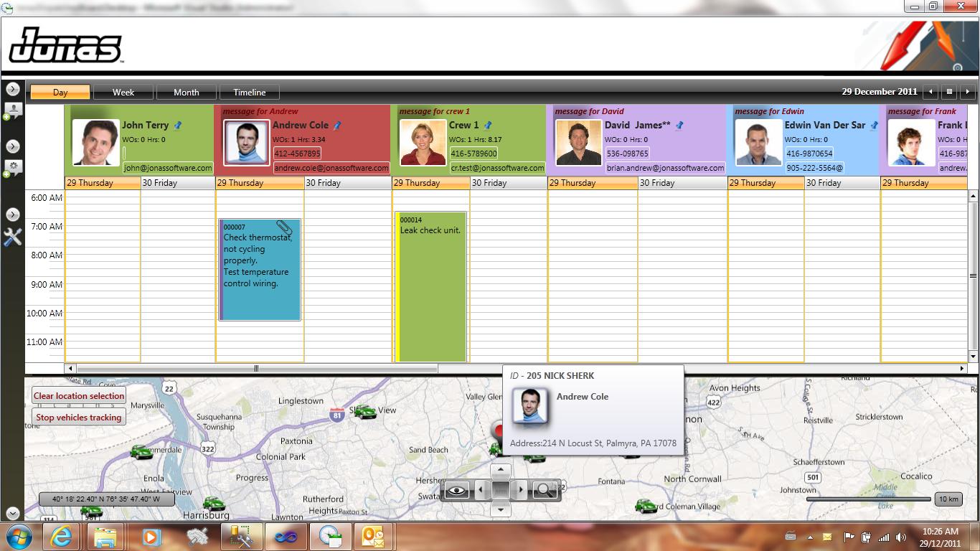Click the Windows Start orb
The height and width of the screenshot is (551, 980).
(18, 537)
